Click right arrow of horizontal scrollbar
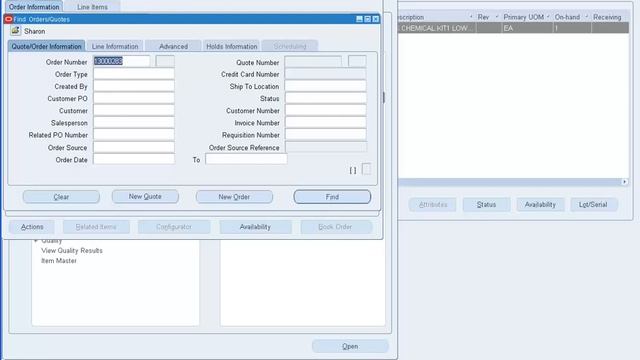The width and height of the screenshot is (640, 360). pyautogui.click(x=624, y=182)
